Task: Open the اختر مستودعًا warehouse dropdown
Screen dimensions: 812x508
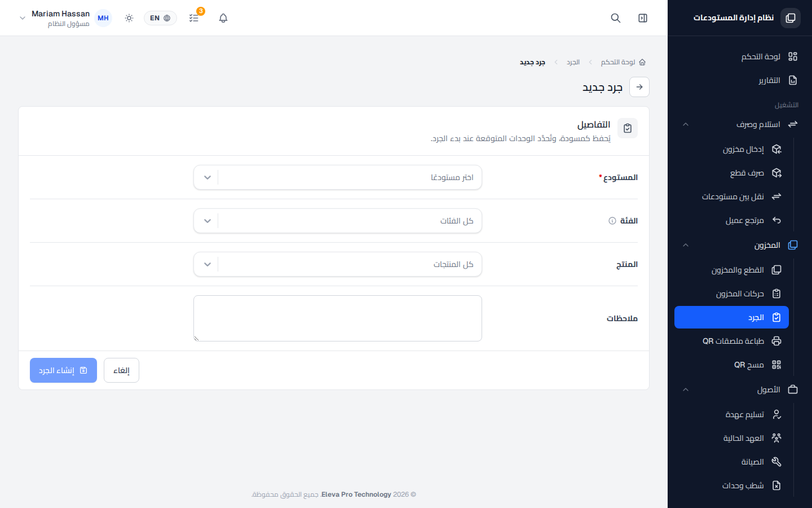Action: pyautogui.click(x=338, y=177)
